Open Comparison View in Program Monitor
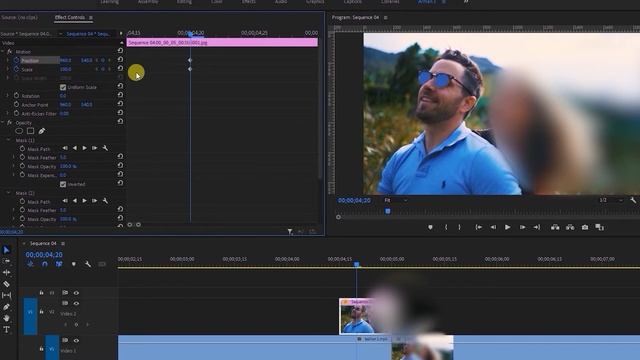The width and height of the screenshot is (640, 360). pyautogui.click(x=600, y=227)
